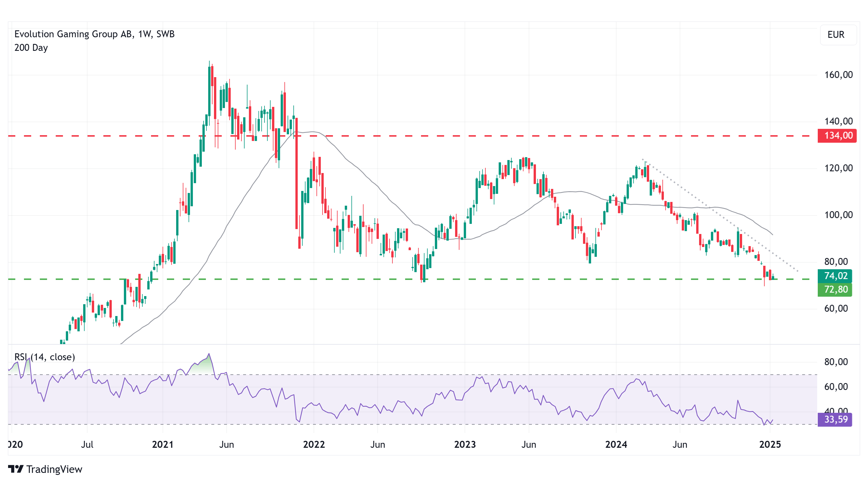Click the 33,59 RSI value label

tap(835, 419)
